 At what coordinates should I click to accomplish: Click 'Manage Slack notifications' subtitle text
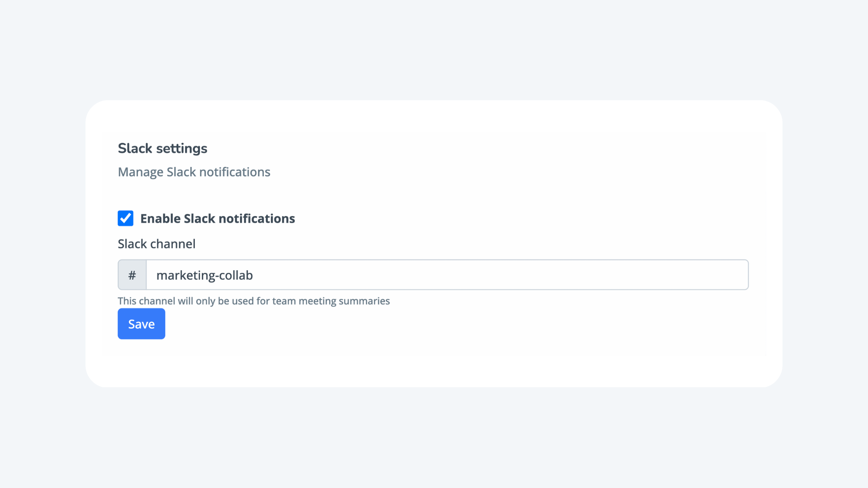[194, 172]
